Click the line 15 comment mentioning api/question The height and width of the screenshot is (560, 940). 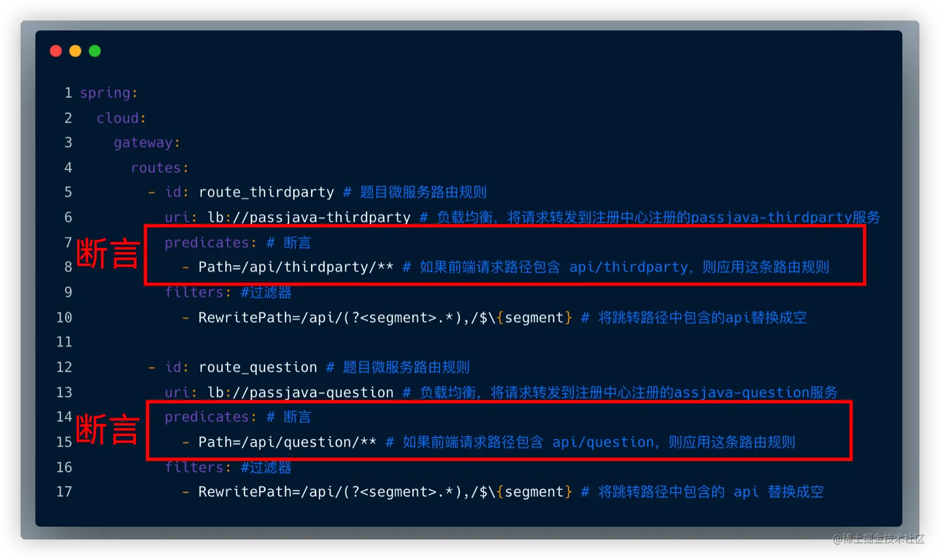(x=591, y=442)
